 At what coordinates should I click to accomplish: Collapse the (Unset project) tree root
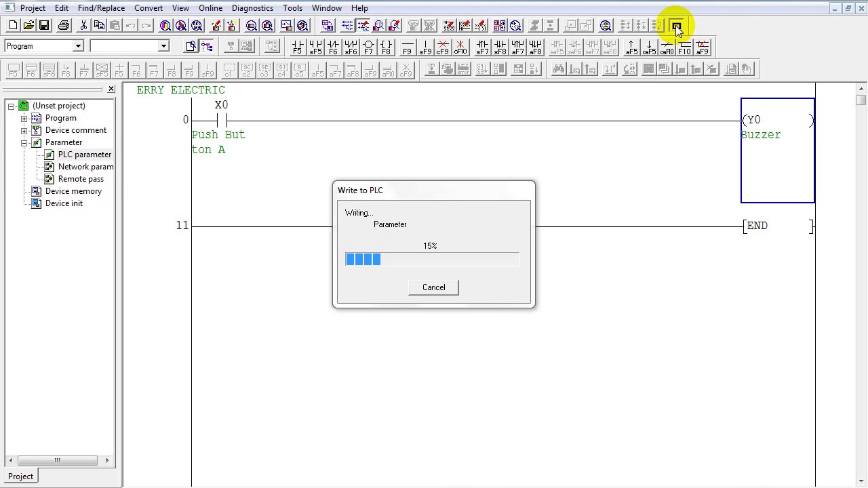[12, 106]
